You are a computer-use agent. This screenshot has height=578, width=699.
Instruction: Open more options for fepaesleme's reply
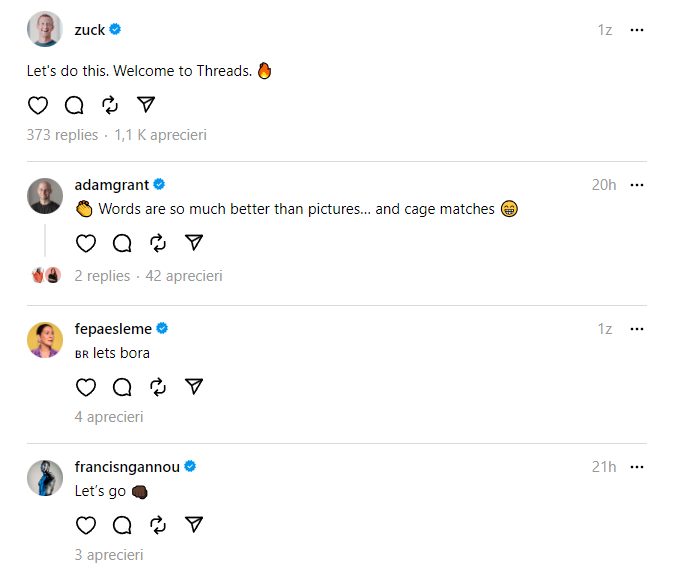coord(637,329)
